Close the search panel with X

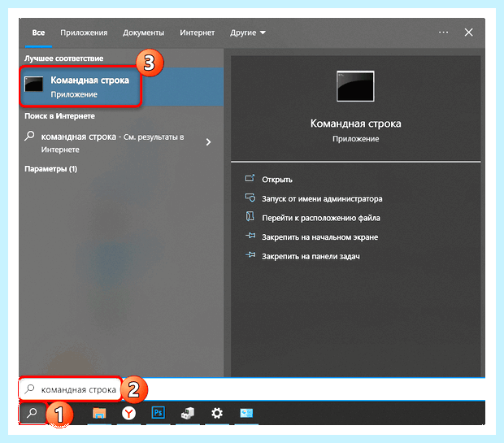[x=469, y=33]
